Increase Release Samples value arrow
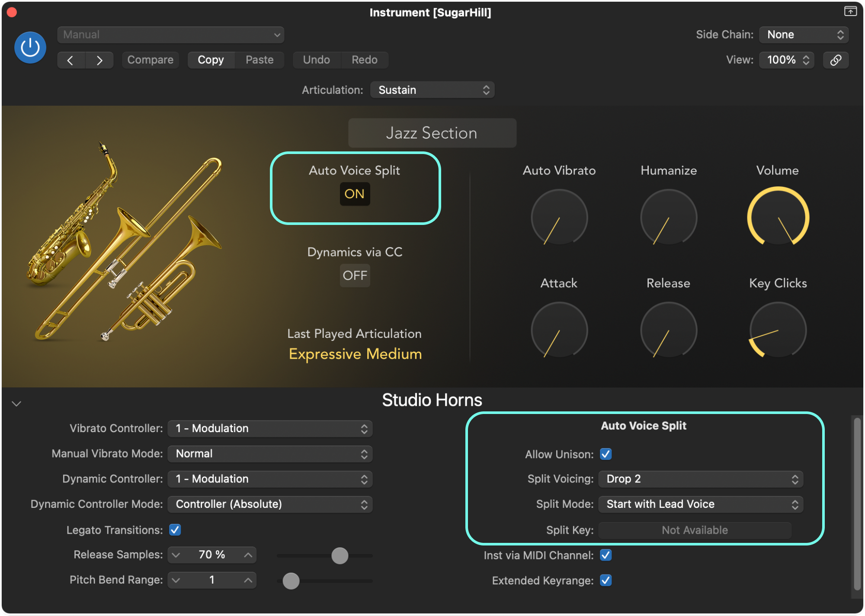The image size is (865, 616). 248,555
